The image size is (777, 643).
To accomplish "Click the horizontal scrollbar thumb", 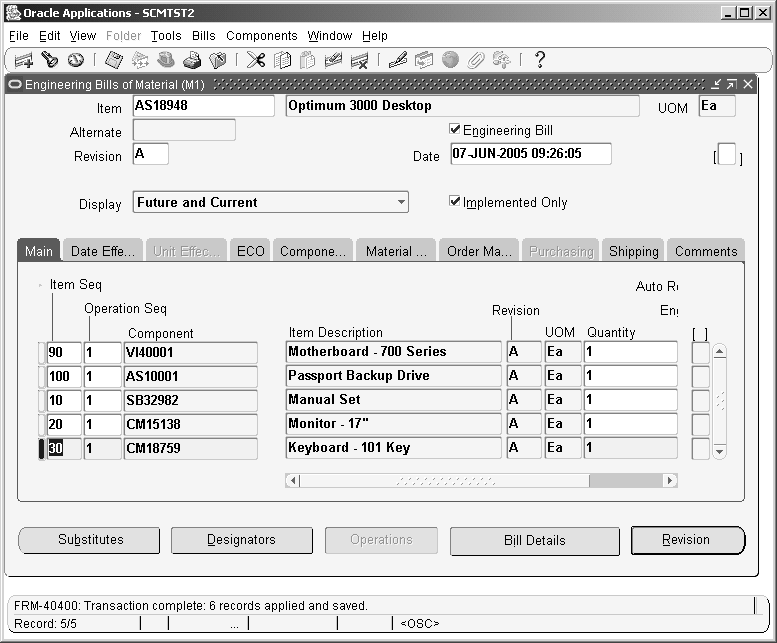I will (444, 480).
